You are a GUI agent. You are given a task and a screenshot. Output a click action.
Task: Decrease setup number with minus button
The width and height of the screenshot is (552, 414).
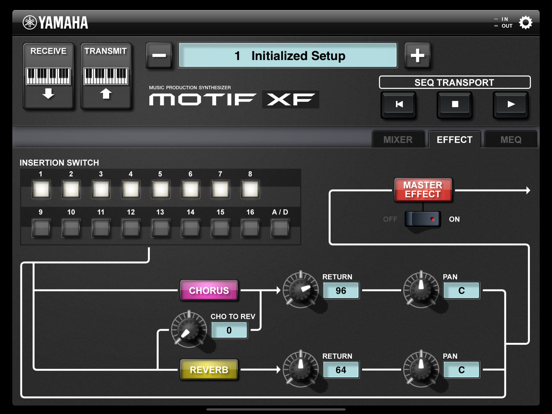(159, 55)
